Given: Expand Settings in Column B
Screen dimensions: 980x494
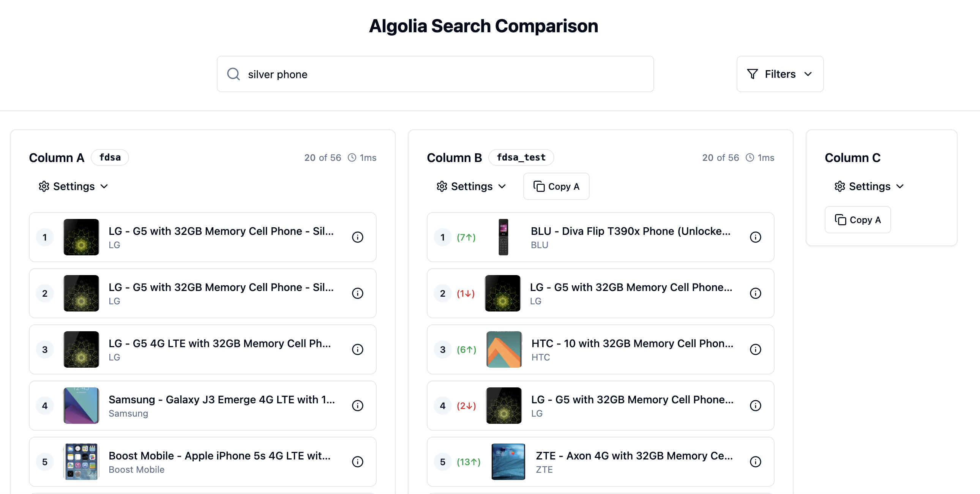Looking at the screenshot, I should [x=471, y=186].
